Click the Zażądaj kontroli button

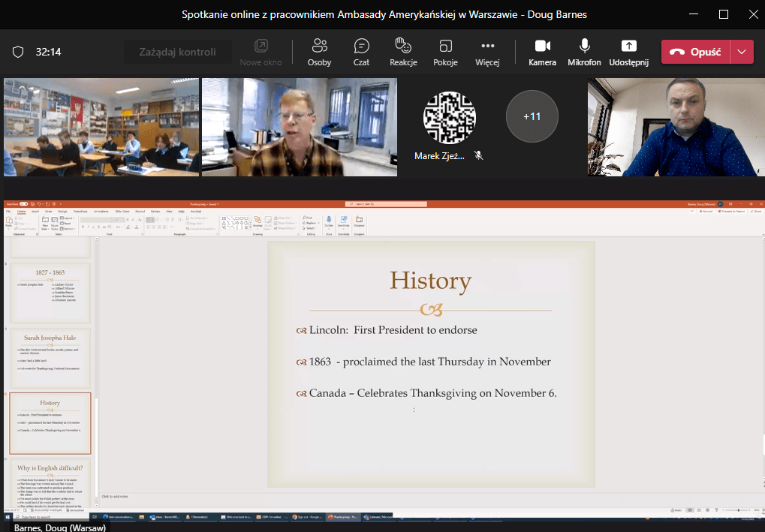[177, 52]
